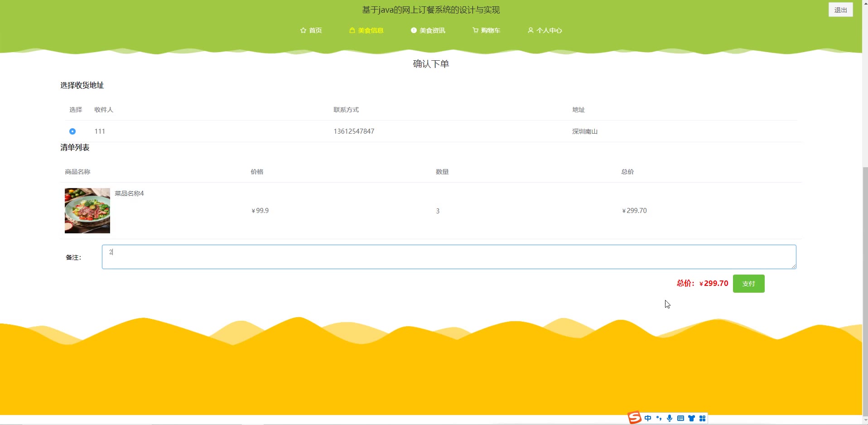This screenshot has height=425, width=868.
Task: Click the 联系方式 column header
Action: click(x=346, y=110)
